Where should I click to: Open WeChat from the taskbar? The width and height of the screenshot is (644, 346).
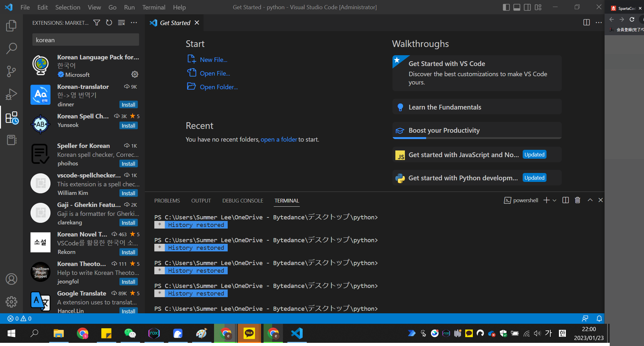pos(130,333)
